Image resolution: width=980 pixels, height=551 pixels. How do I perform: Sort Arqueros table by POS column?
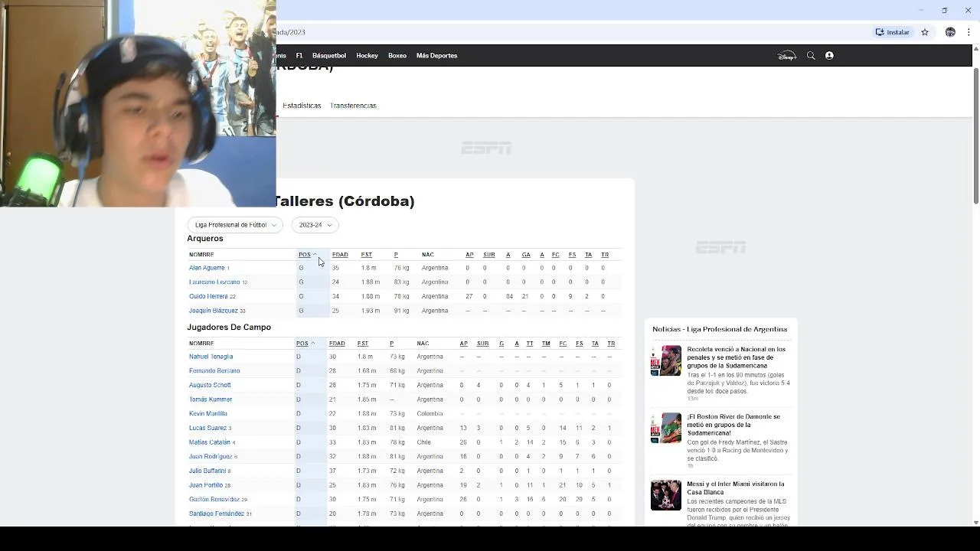307,255
